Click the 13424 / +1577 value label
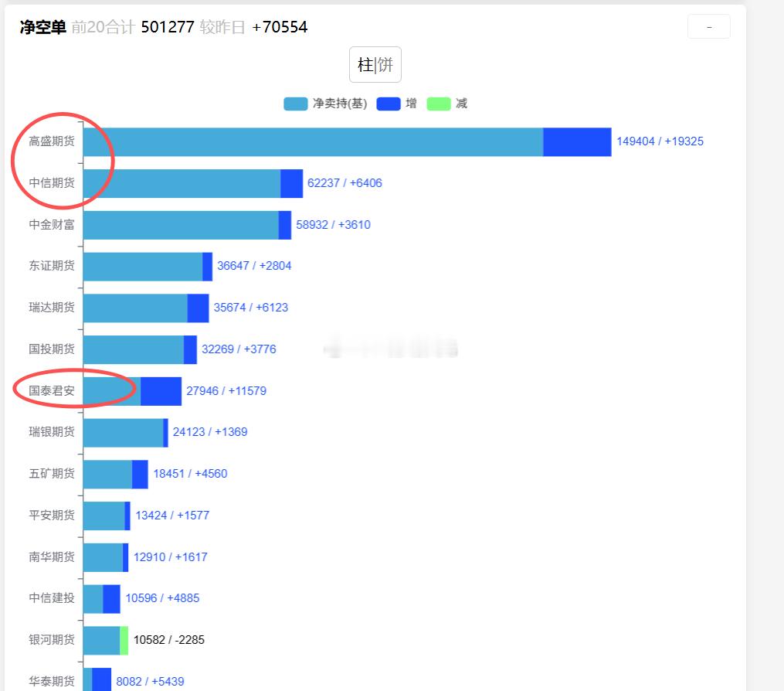The image size is (784, 691). [172, 515]
